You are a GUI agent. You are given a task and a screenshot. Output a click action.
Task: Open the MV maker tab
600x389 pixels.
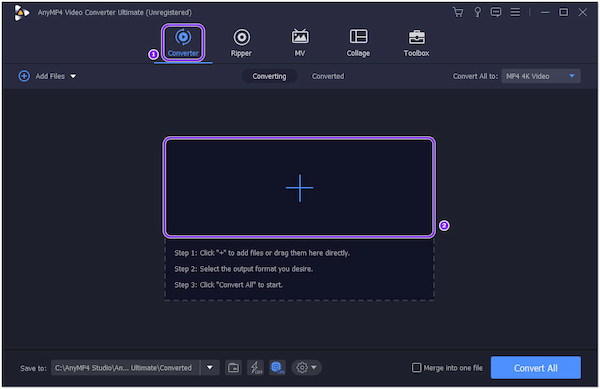(300, 42)
